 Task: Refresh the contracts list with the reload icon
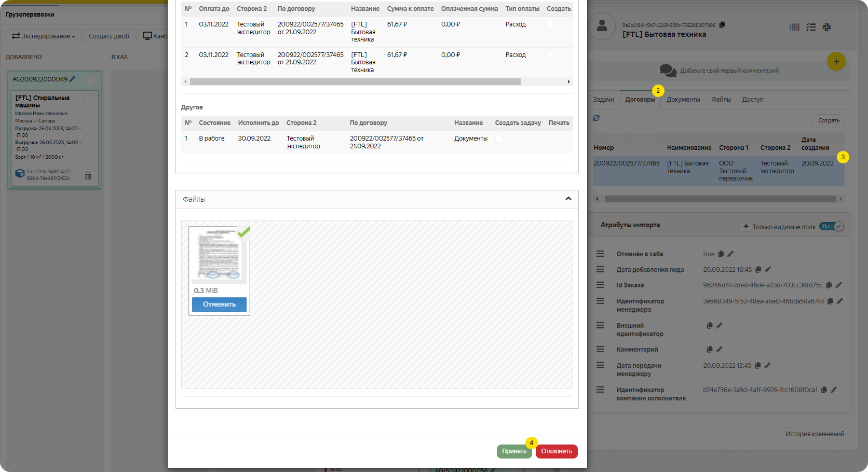click(596, 118)
